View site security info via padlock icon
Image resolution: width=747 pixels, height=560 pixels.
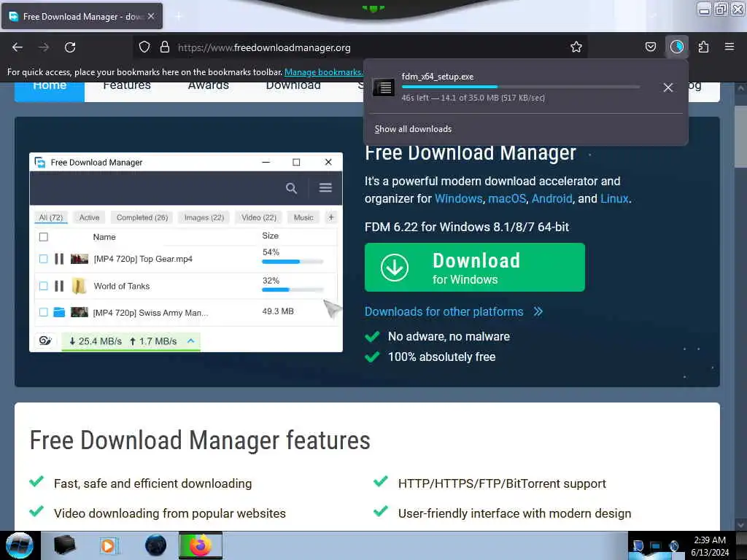[165, 47]
